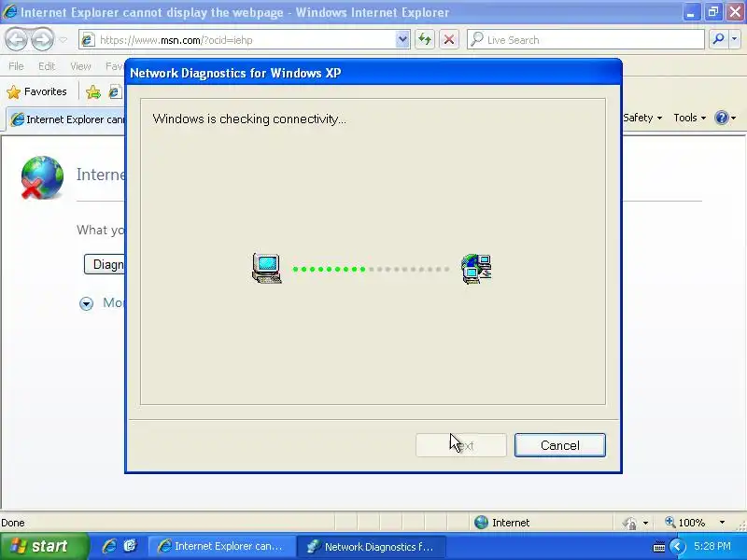Click the Done status bar text

[x=13, y=523]
